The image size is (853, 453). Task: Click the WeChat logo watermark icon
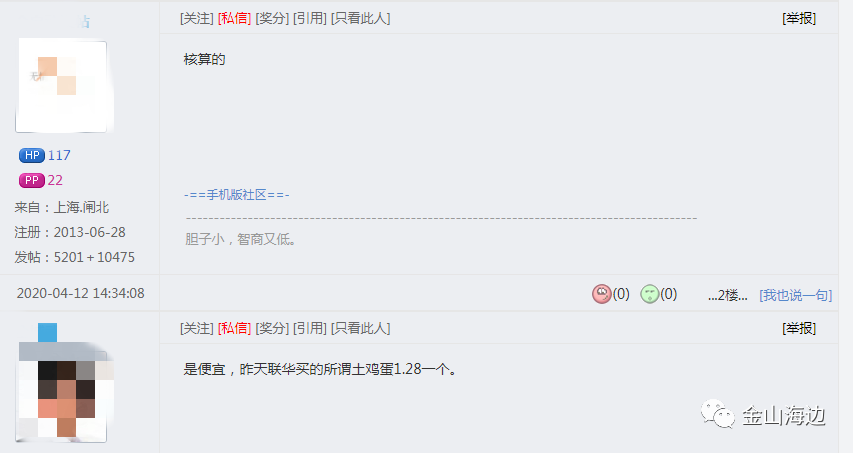pos(718,414)
